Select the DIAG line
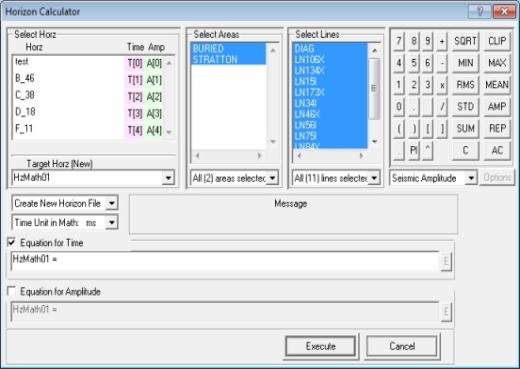520x369 pixels. pos(330,49)
